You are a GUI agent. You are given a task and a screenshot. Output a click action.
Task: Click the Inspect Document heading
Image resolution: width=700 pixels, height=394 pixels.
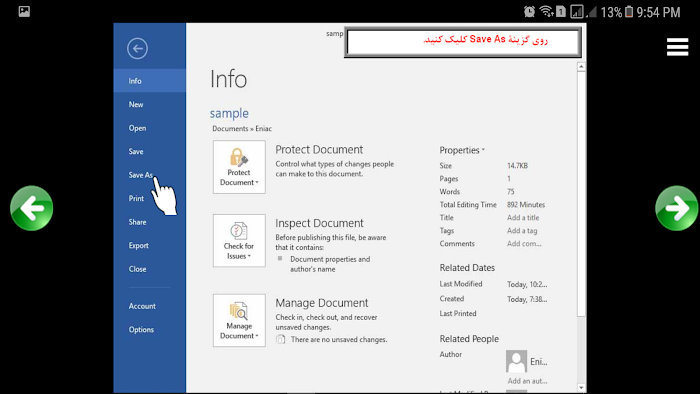[x=319, y=223]
